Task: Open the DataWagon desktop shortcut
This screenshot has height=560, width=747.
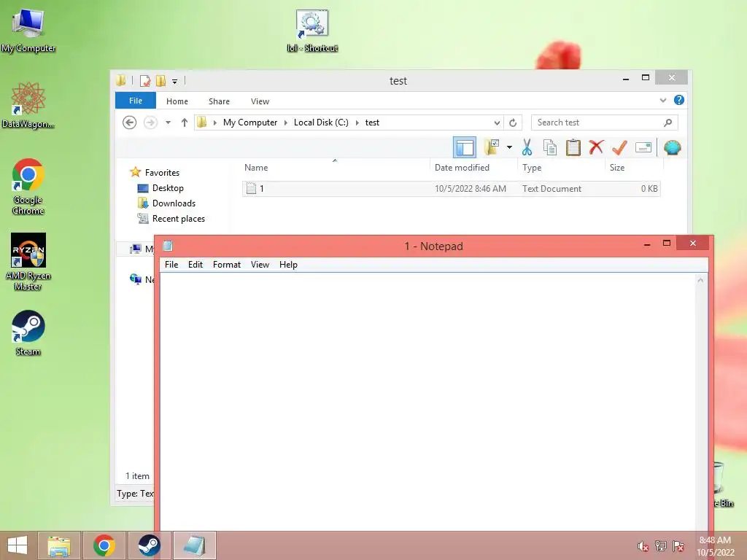Action: coord(28,106)
